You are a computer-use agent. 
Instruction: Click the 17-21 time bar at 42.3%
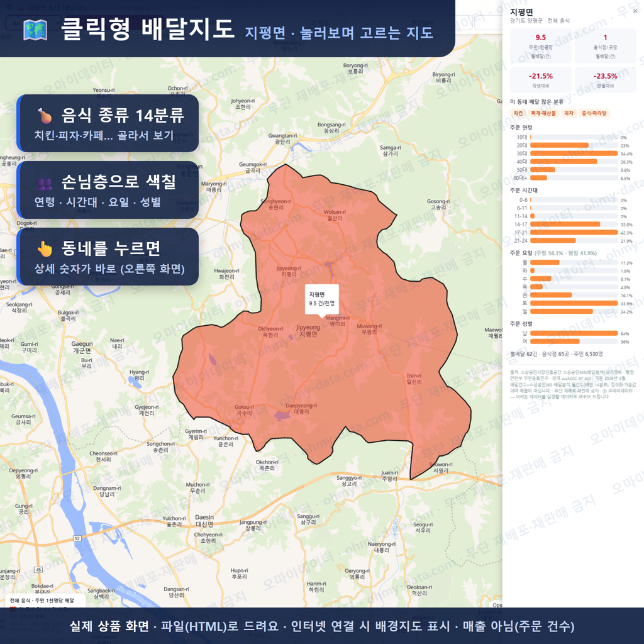574,233
